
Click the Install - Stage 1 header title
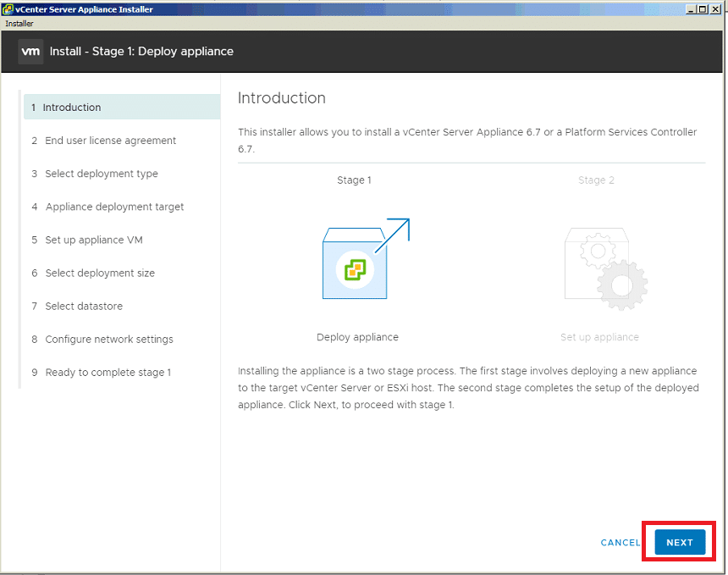[x=141, y=51]
